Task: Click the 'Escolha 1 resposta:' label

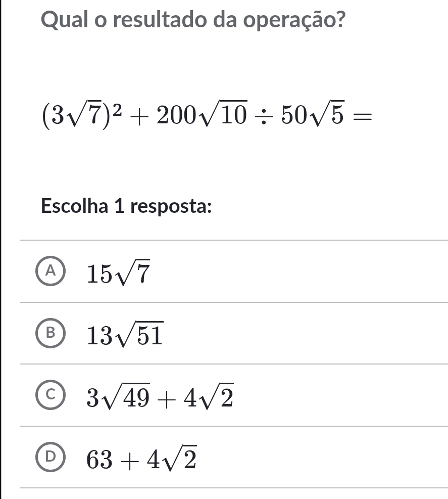Action: point(126,206)
